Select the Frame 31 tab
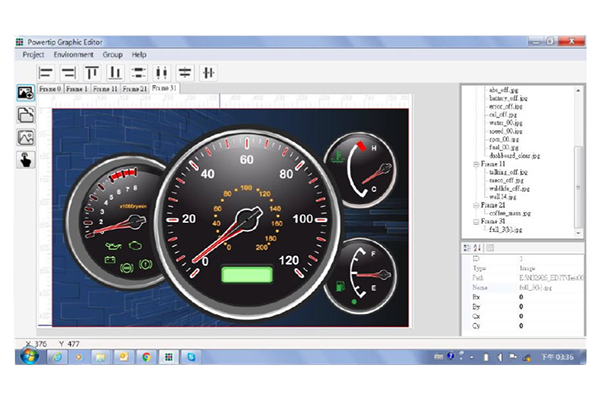The width and height of the screenshot is (600, 400). [x=165, y=88]
